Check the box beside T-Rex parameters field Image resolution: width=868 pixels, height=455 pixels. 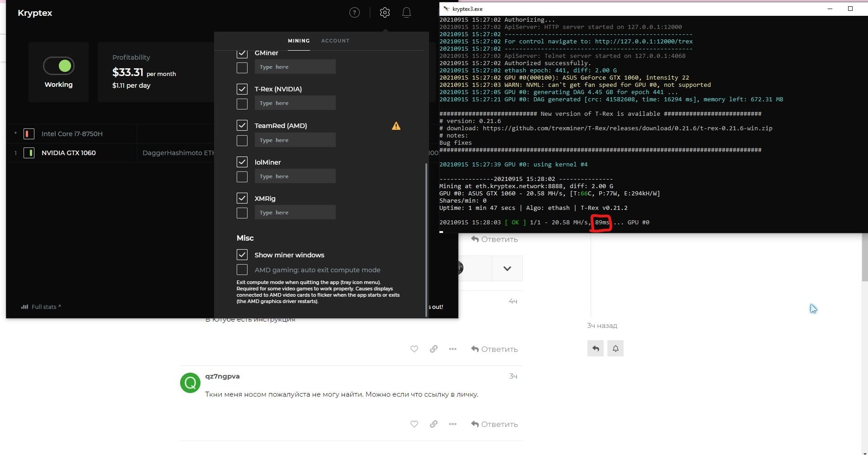(242, 104)
